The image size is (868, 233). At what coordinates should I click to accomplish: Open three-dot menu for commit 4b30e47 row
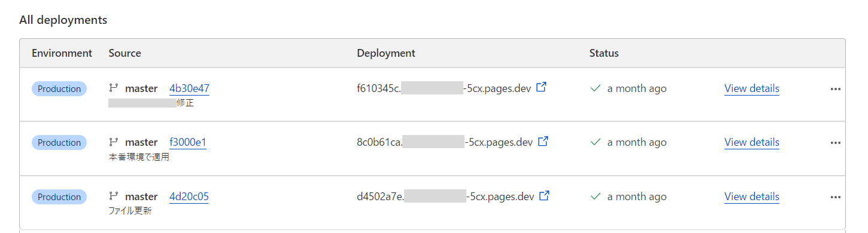836,89
